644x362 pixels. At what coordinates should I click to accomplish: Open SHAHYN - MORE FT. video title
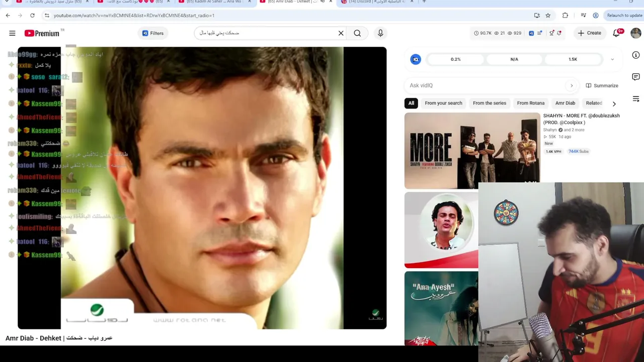point(581,119)
